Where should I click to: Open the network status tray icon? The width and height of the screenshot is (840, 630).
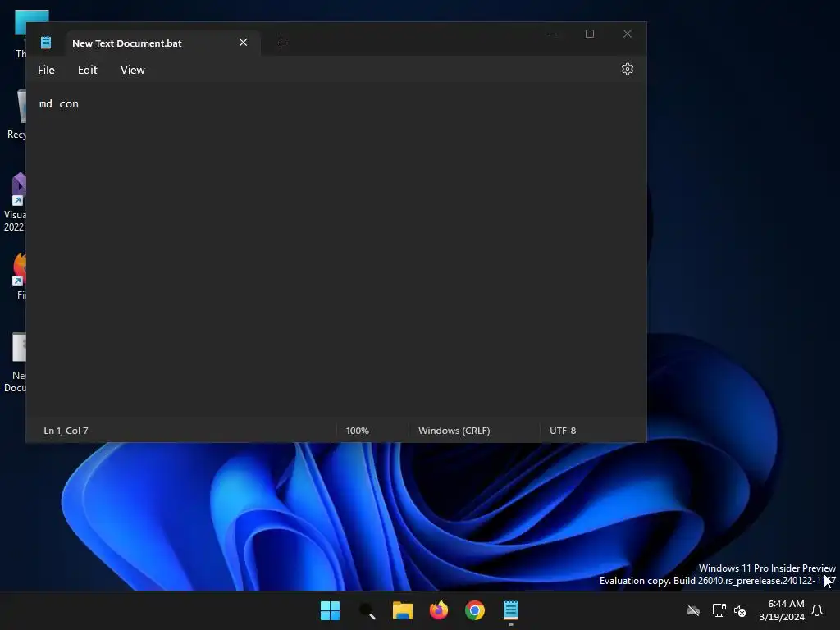point(719,610)
